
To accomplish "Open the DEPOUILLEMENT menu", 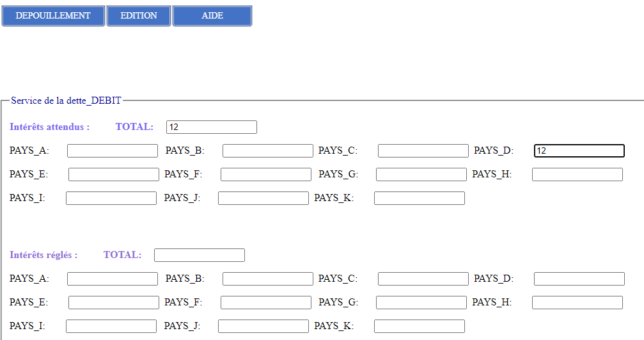I will coord(53,16).
